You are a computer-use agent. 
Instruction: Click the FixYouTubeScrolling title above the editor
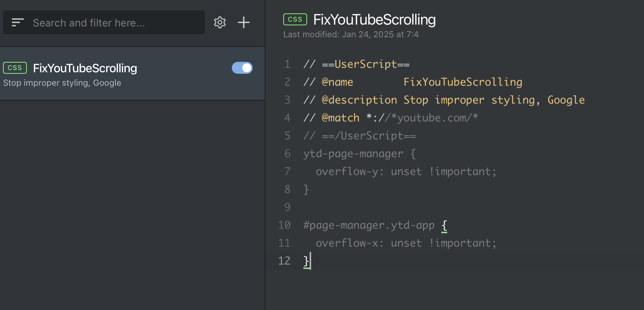tap(374, 20)
